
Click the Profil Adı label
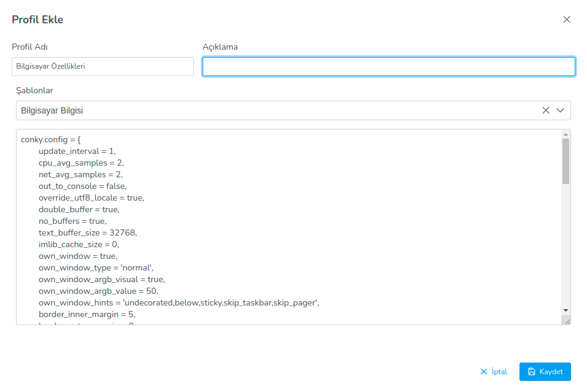(30, 47)
